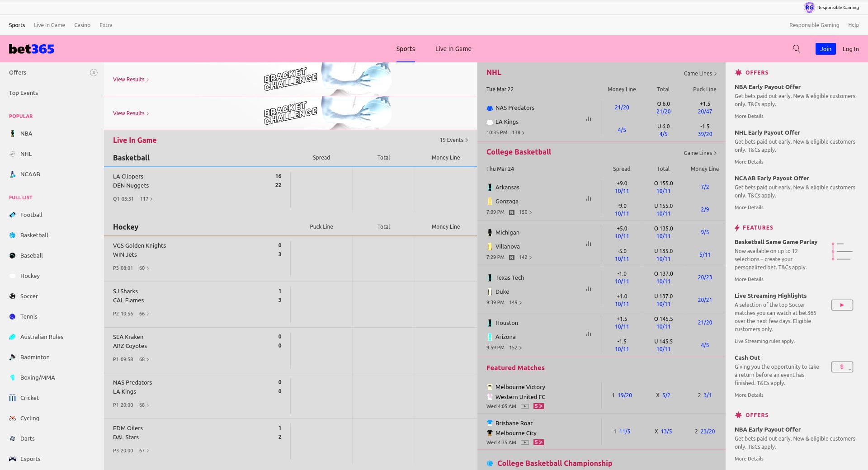Viewport: 868px width, 470px height.
Task: Open the NHL entry in the Popular list
Action: pos(26,154)
